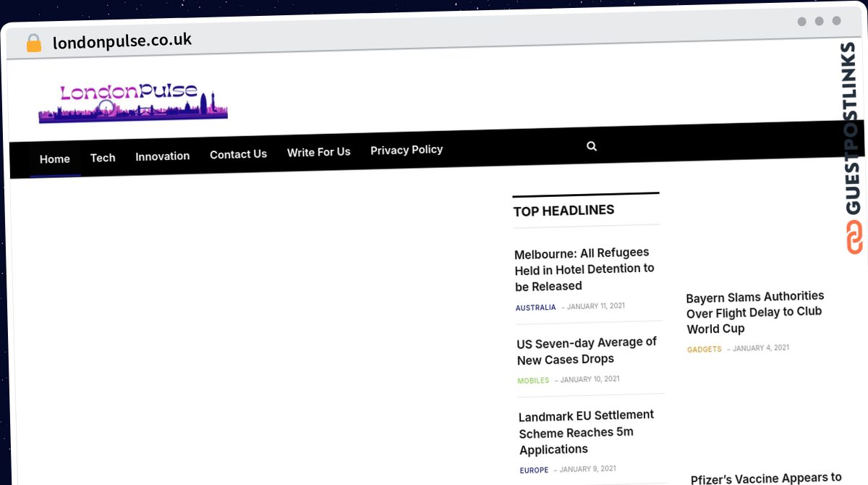The image size is (868, 485).
Task: Click the LondonPulse skyline logo
Action: (133, 102)
